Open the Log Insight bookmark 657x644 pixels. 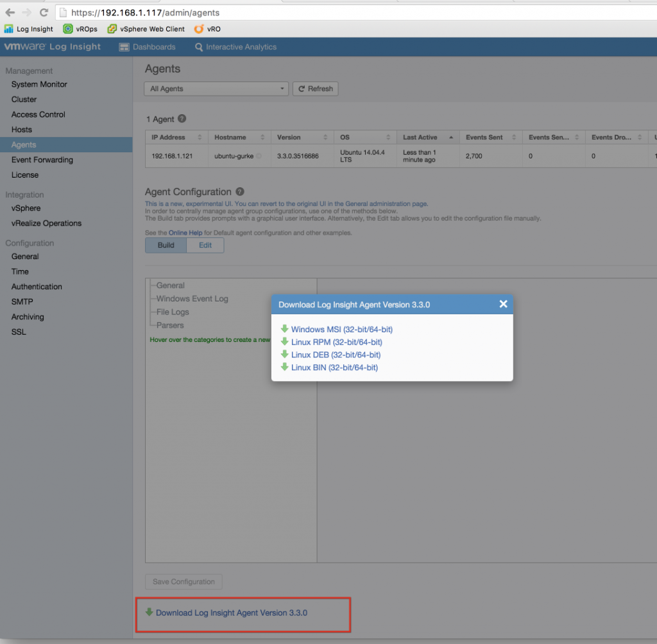tap(28, 28)
